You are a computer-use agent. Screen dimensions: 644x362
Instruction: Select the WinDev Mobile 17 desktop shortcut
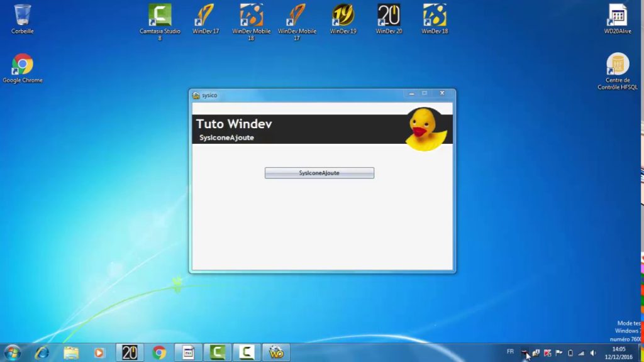pos(297,22)
